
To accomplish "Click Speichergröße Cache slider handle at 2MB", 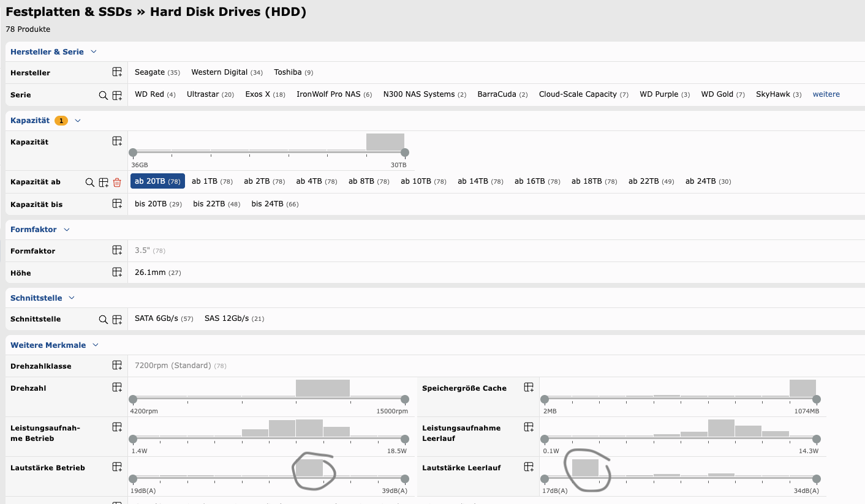I will click(545, 399).
